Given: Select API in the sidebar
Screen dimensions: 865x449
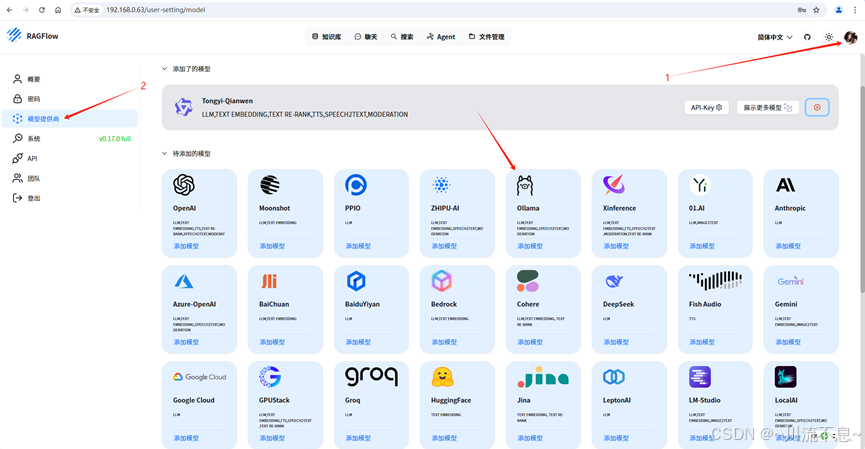Looking at the screenshot, I should (70, 158).
